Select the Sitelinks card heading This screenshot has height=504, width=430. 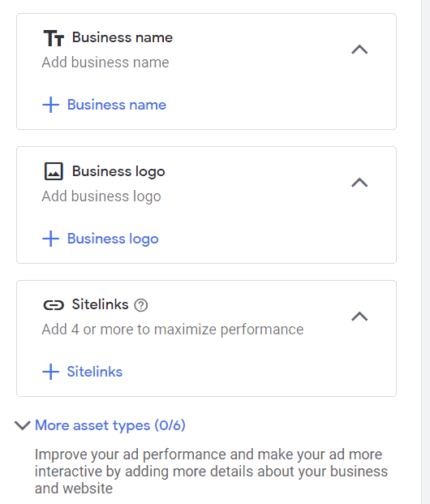[x=101, y=304]
